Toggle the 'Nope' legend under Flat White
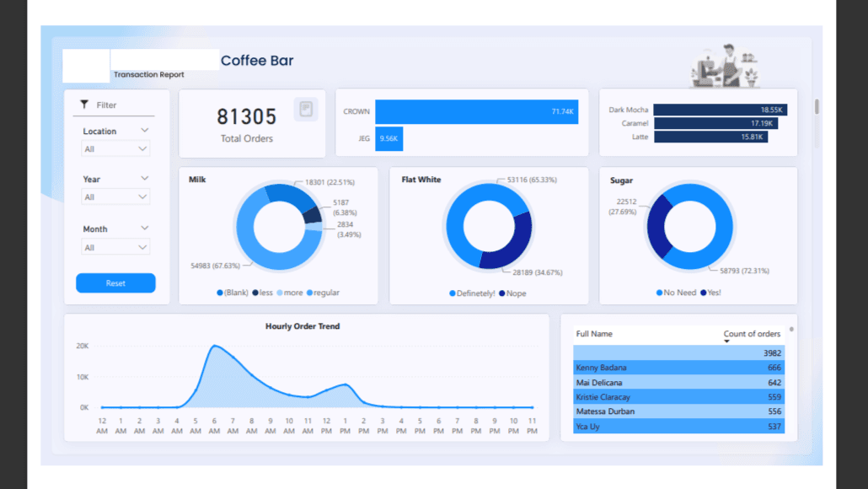 point(504,293)
